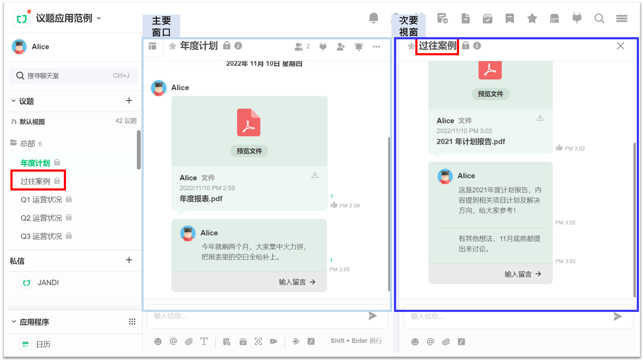Collapse the 议题 section chevron
644x362 pixels.
tap(14, 101)
